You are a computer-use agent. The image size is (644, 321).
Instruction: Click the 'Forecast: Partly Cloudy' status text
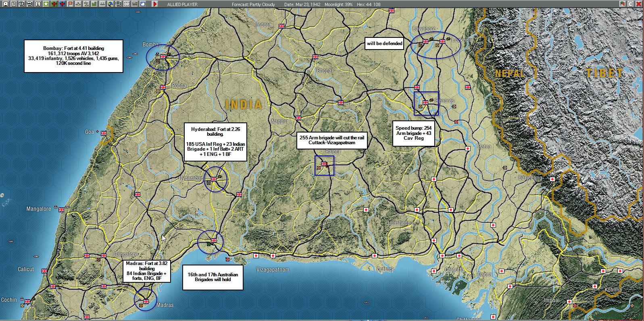[x=253, y=4]
